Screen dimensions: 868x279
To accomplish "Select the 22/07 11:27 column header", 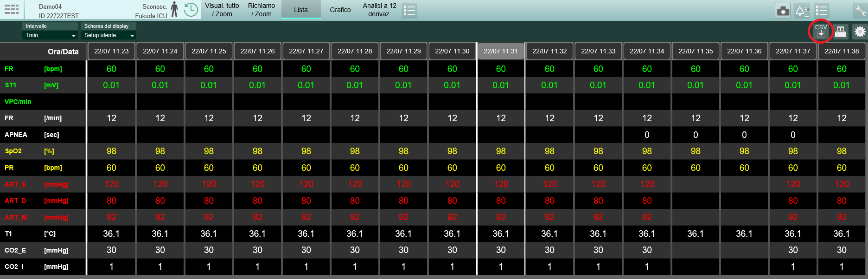I will (x=306, y=51).
